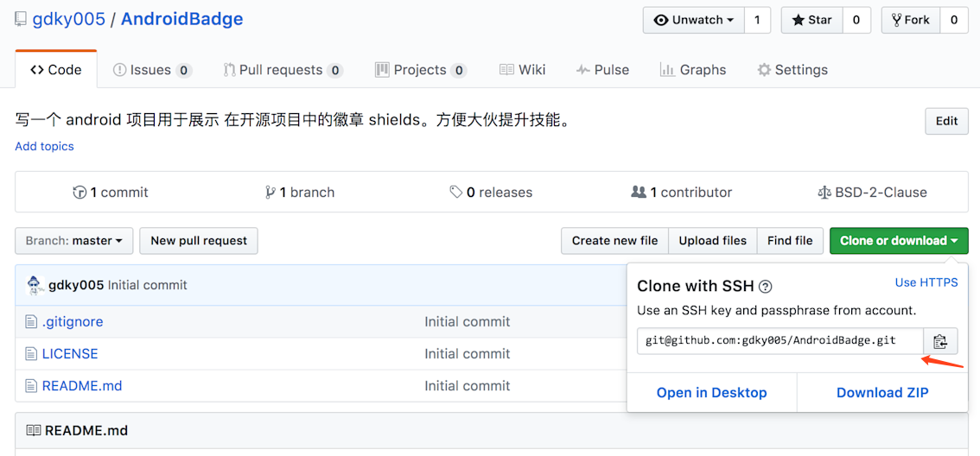Screen dimensions: 980x456
Task: Open the watchers count of 1
Action: click(x=758, y=20)
